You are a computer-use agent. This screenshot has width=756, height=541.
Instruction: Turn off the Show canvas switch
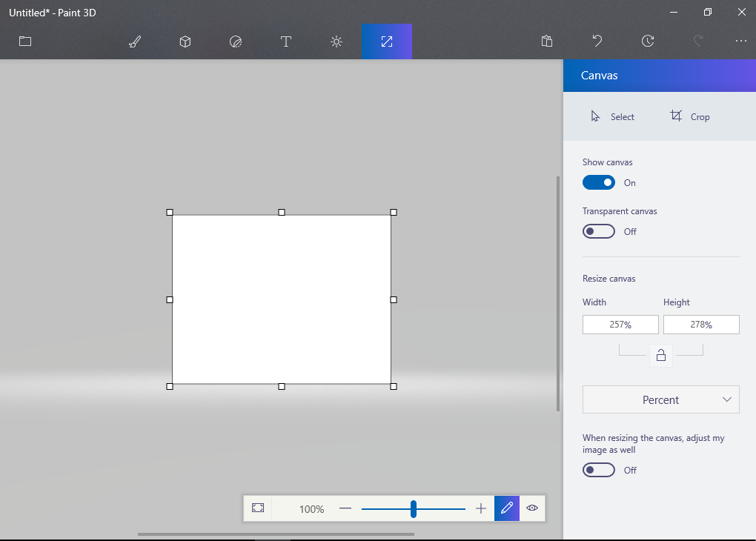point(599,182)
